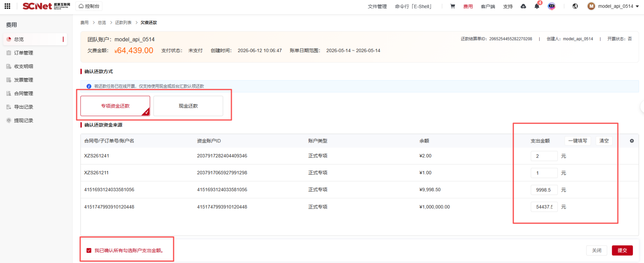The width and height of the screenshot is (644, 263).
Task: Select 现金还款 repayment method
Action: tap(188, 106)
